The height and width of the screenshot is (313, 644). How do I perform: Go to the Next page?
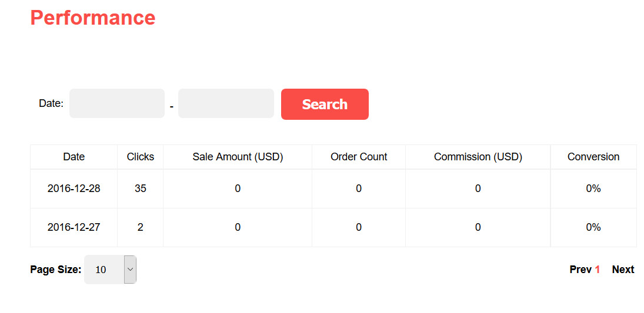(623, 270)
